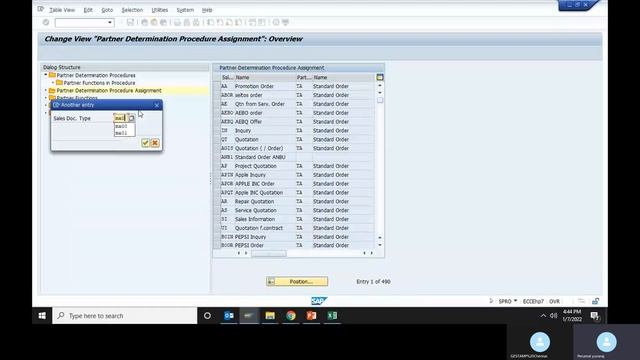The width and height of the screenshot is (640, 360).
Task: Click the Part... column header
Action: pyautogui.click(x=304, y=77)
